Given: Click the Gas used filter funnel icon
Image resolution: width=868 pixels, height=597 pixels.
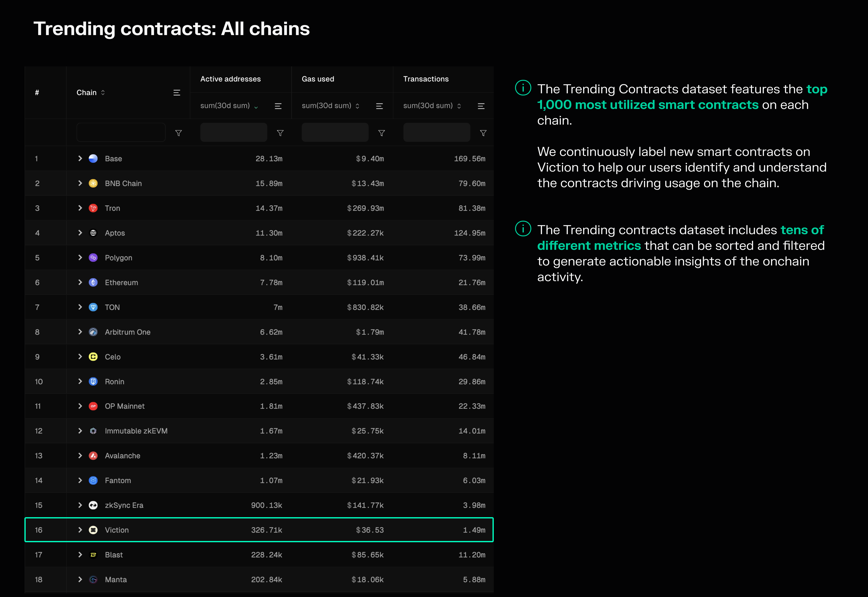Looking at the screenshot, I should pos(381,133).
